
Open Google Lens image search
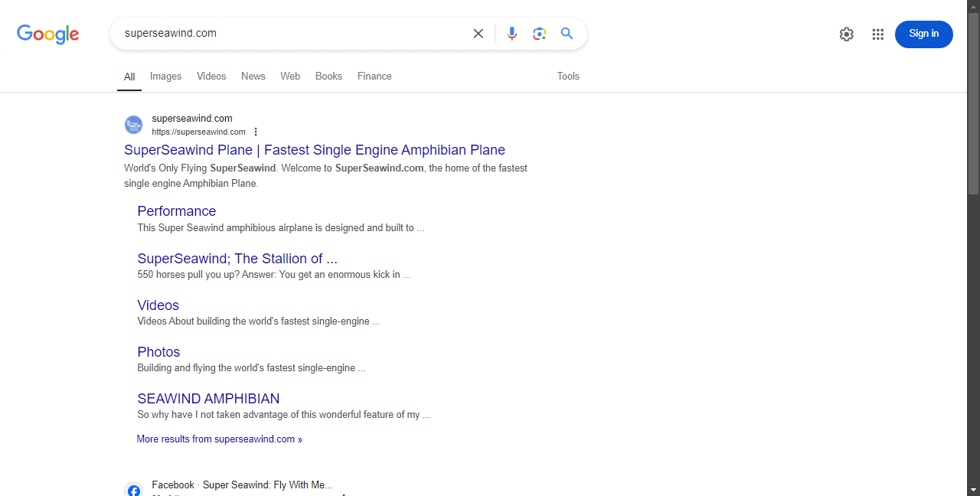point(540,34)
